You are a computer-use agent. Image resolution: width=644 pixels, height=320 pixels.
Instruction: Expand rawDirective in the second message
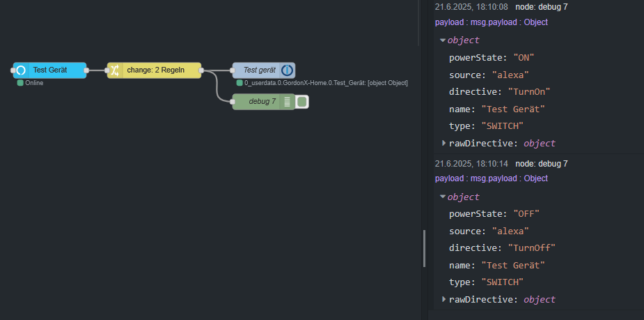(x=444, y=299)
